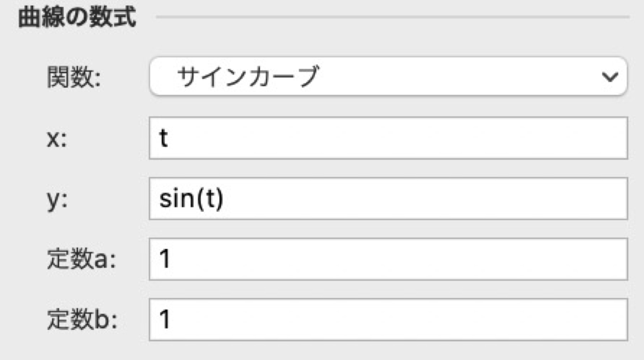Open the 関数 dropdown showing サインカーブ
Viewport: 644px width, 360px height.
pos(388,77)
